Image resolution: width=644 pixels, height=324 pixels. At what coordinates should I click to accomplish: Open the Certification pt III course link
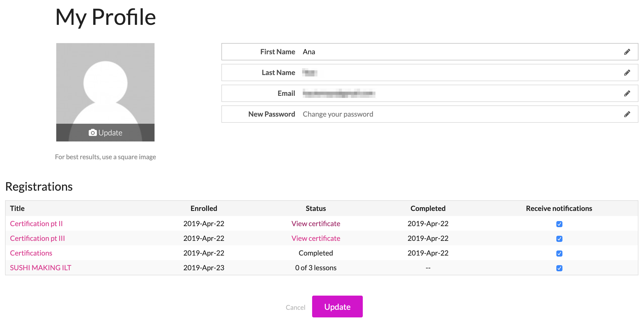(37, 238)
